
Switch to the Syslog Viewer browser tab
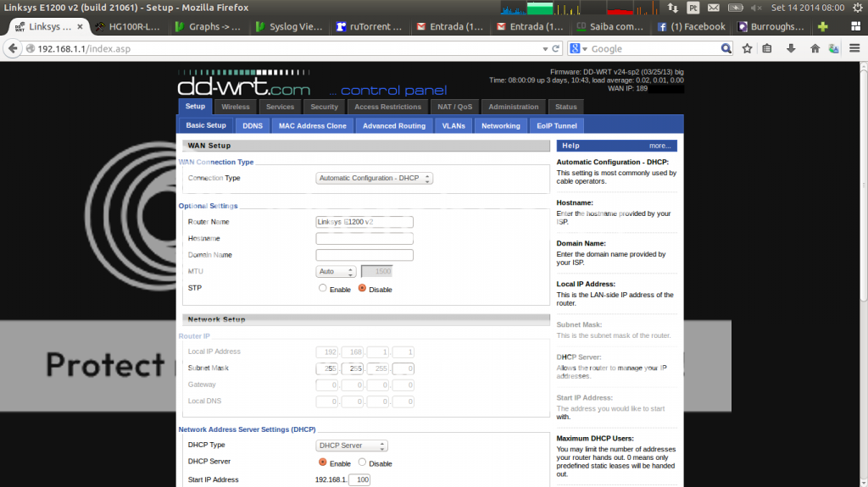point(290,26)
